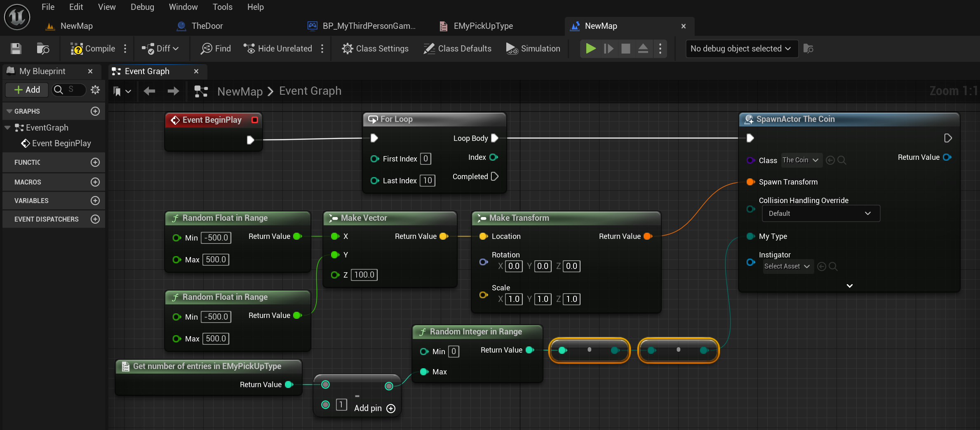Click Browse to asset in Content Browser icon
This screenshot has height=430, width=980.
pos(43,49)
